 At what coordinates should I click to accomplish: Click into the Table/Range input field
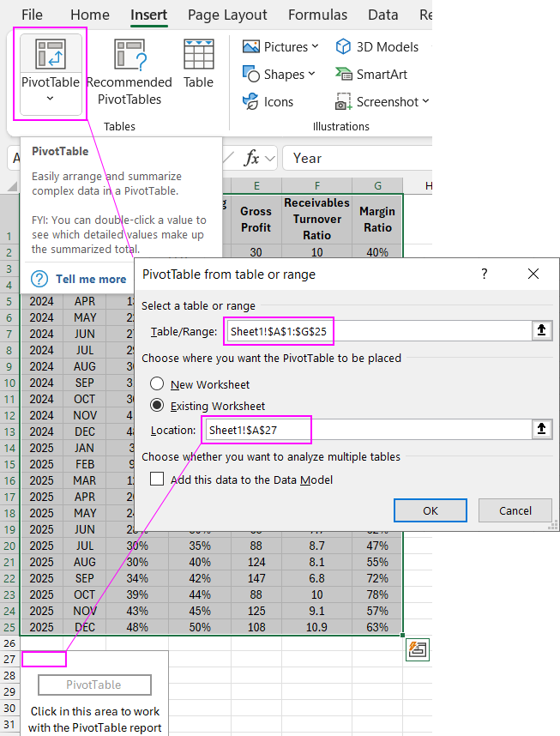tap(377, 331)
